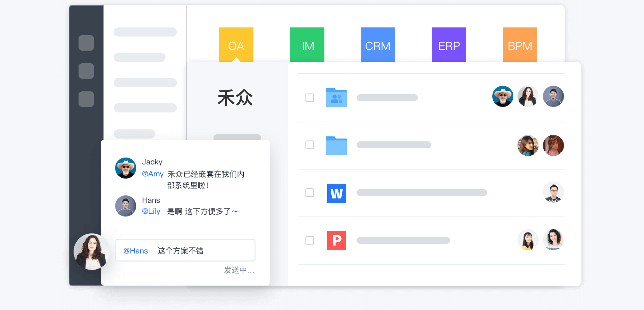Open the shared team folder icon

[336, 97]
